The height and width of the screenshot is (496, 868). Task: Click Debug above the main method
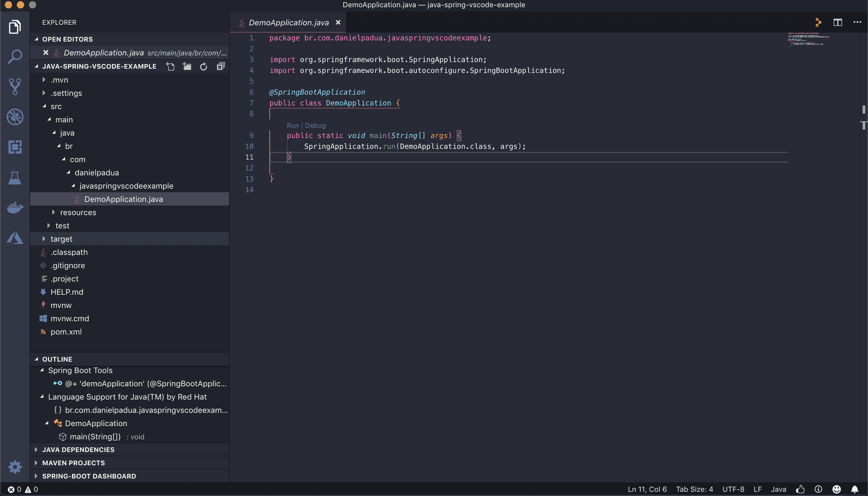315,125
